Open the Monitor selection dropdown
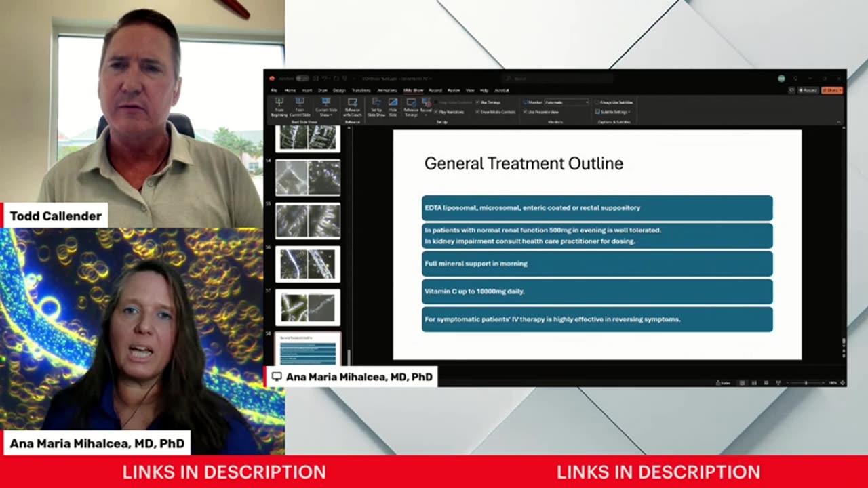 coord(566,102)
